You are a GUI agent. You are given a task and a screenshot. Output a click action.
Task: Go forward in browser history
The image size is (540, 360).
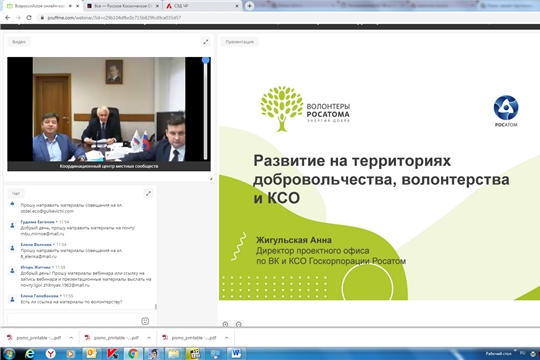click(18, 18)
